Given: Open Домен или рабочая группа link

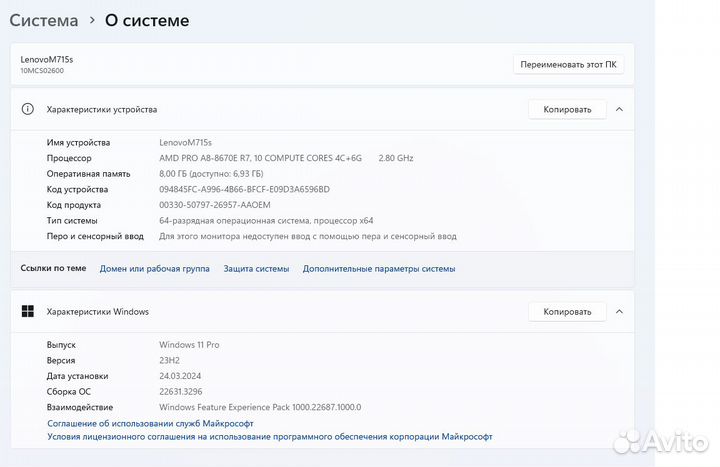Looking at the screenshot, I should (155, 269).
